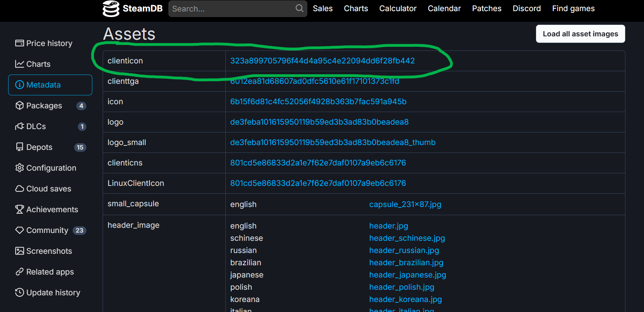Open Patches from the top menu
Screen dimensions: 644x312
[486, 9]
